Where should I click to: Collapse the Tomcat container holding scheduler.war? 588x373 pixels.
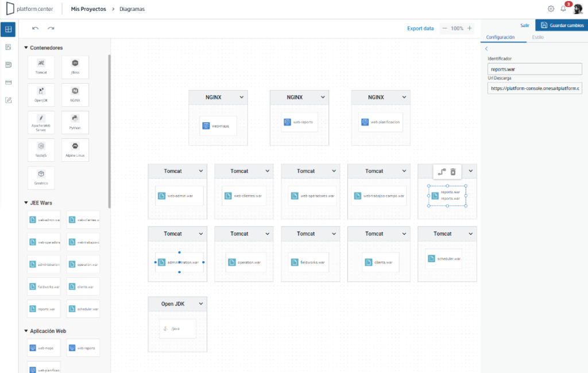pyautogui.click(x=471, y=234)
